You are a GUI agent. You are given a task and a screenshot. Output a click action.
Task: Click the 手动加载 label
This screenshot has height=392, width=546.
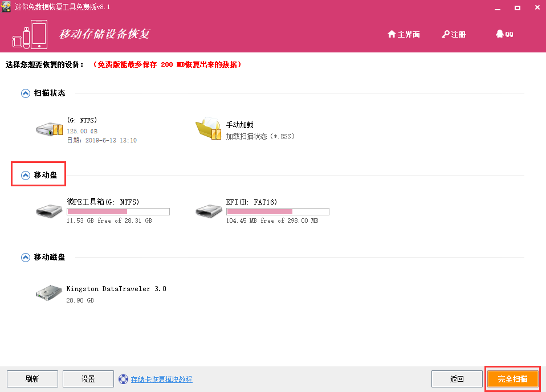click(x=239, y=125)
